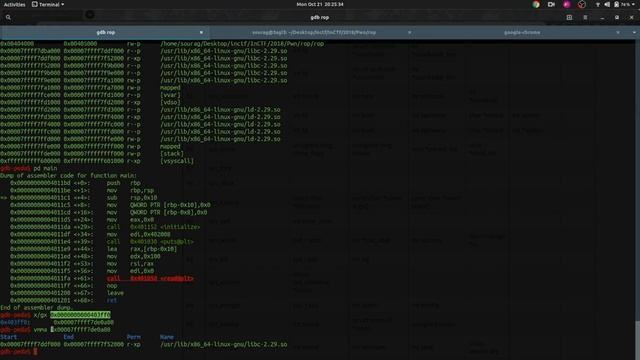Click the 'lea rax,[rbp-0x10]' instruction
Screen dimensions: 640x360
(x=142, y=249)
